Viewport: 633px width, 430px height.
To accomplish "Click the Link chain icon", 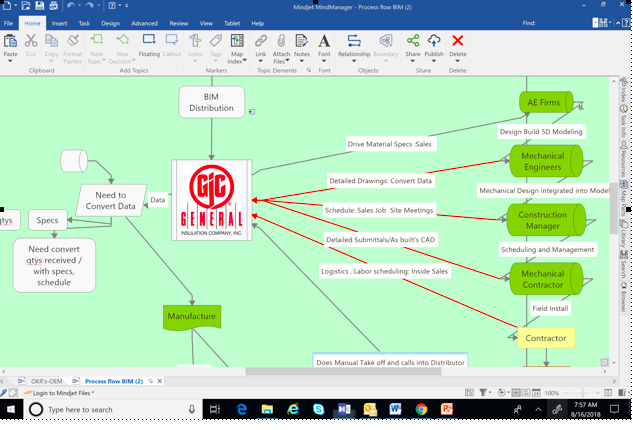I will coord(261,41).
